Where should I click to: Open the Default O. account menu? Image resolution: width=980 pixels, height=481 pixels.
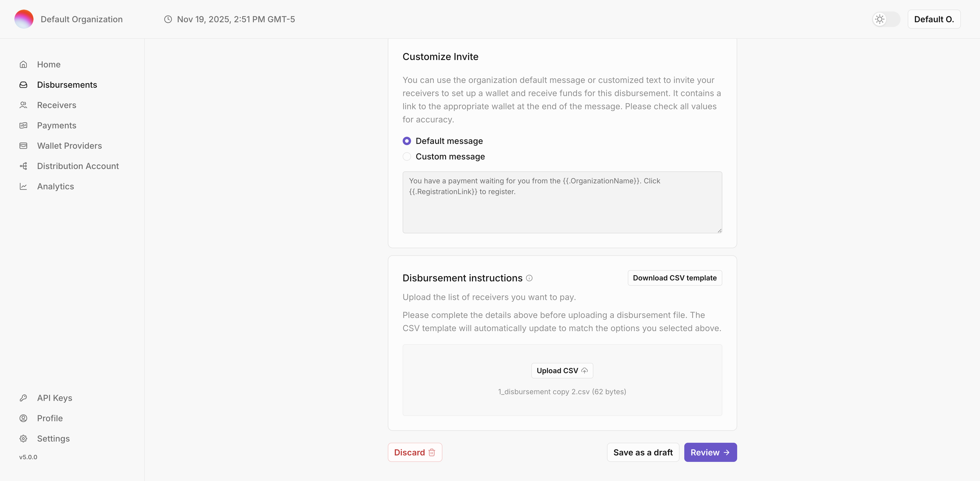click(934, 19)
